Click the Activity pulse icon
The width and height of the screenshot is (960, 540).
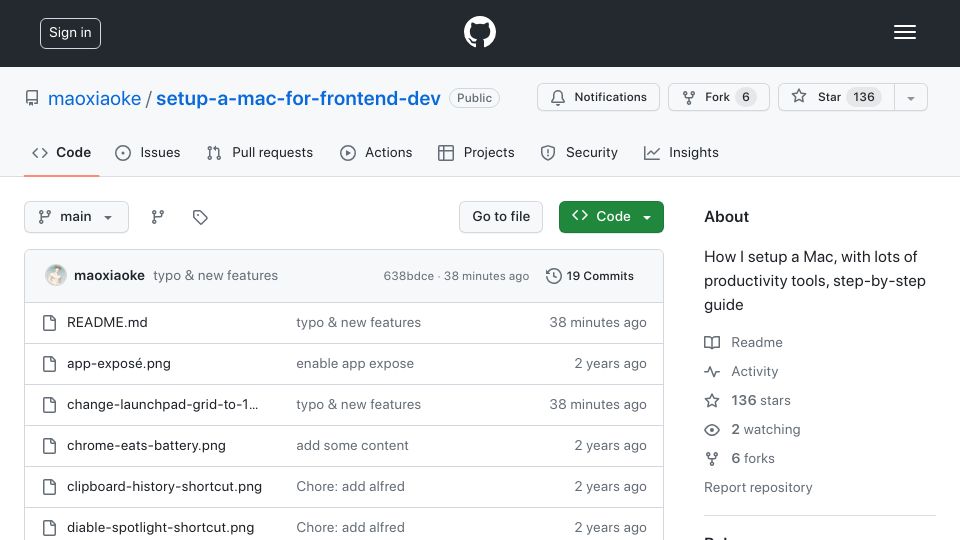click(712, 372)
